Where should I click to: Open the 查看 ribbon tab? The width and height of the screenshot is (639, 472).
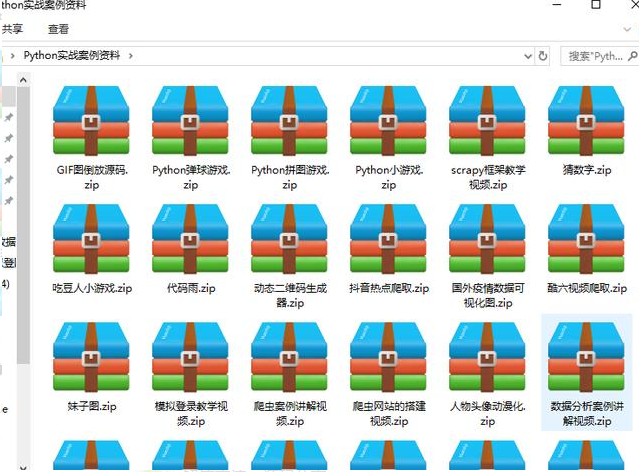(x=58, y=30)
